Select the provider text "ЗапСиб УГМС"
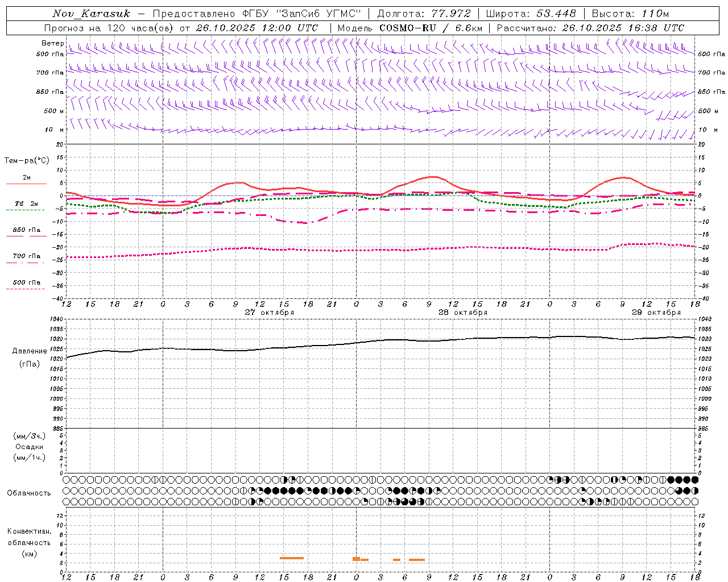 point(317,14)
